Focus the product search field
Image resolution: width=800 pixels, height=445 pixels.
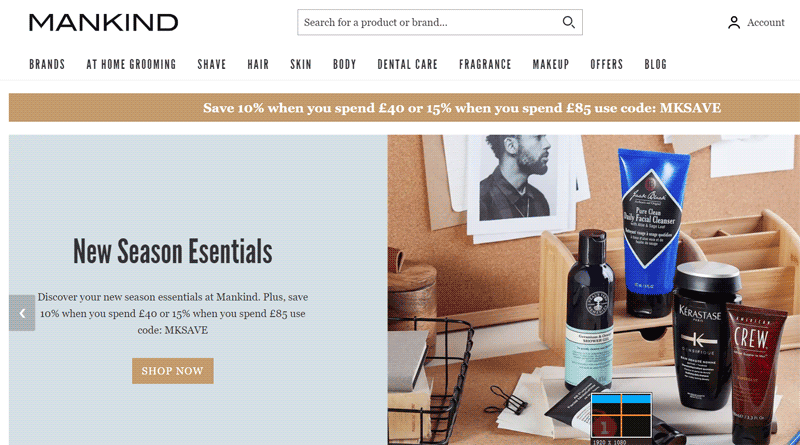pos(429,22)
